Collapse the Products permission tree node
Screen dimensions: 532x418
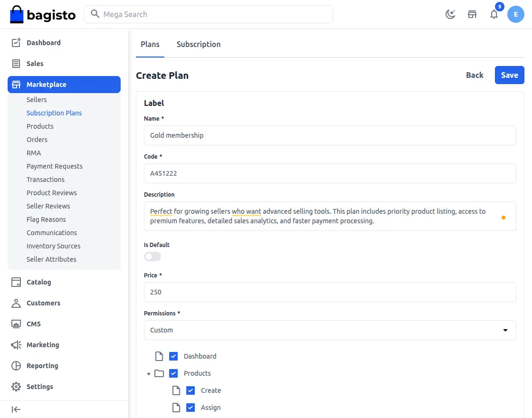pyautogui.click(x=149, y=374)
